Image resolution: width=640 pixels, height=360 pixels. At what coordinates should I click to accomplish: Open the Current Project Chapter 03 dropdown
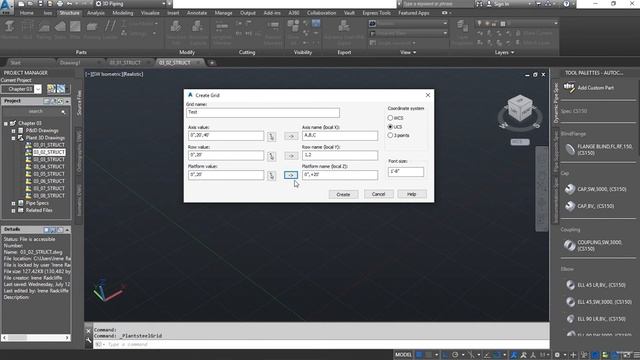click(38, 89)
